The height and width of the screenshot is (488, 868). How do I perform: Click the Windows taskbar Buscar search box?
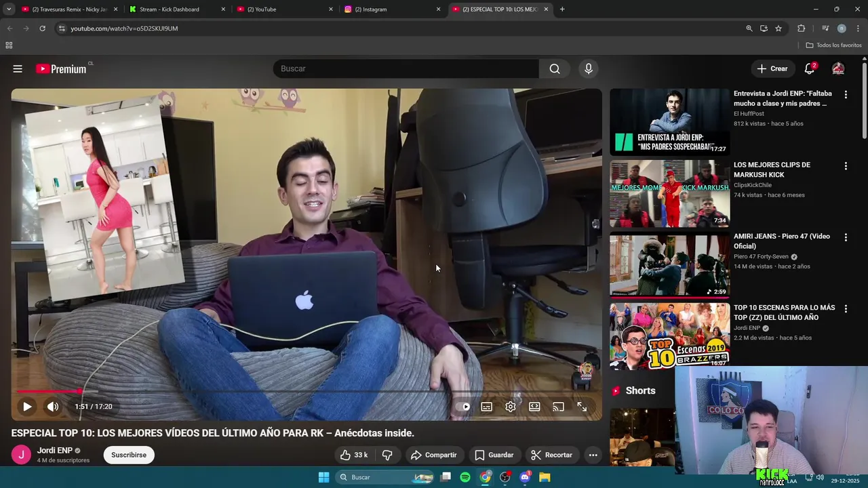pyautogui.click(x=384, y=477)
